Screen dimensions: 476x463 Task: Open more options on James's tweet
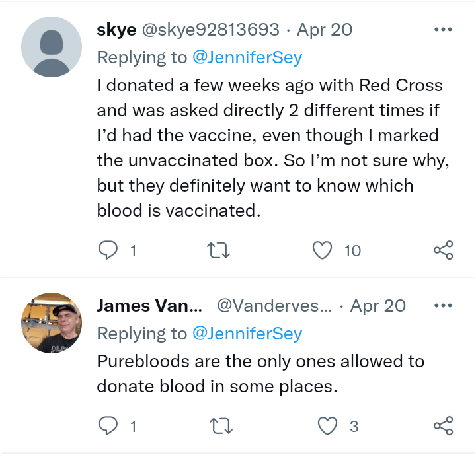pos(442,306)
